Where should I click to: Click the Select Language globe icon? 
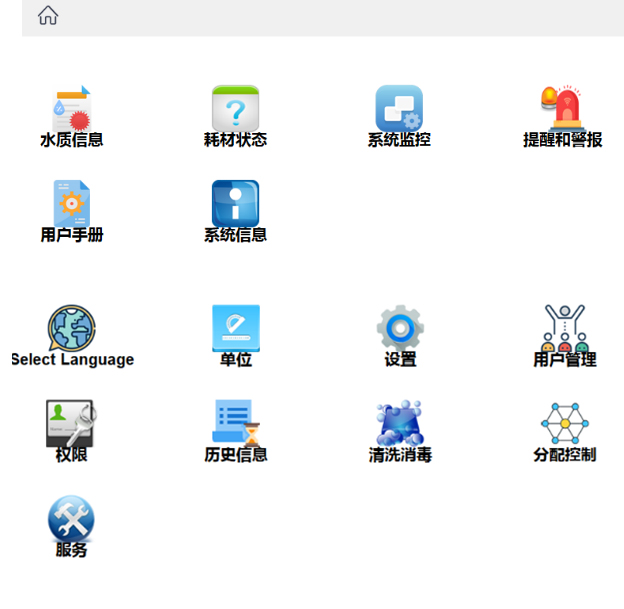click(71, 327)
